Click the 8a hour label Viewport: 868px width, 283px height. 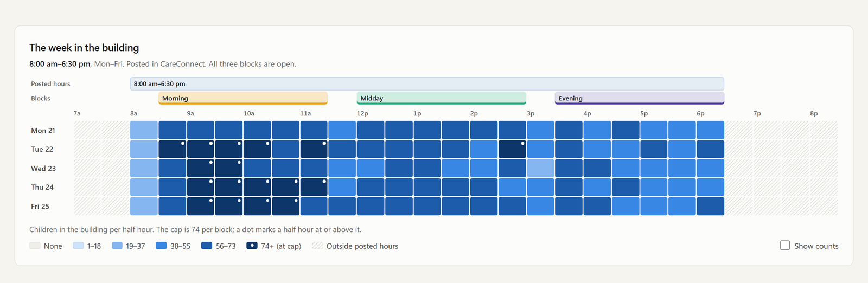pos(134,113)
